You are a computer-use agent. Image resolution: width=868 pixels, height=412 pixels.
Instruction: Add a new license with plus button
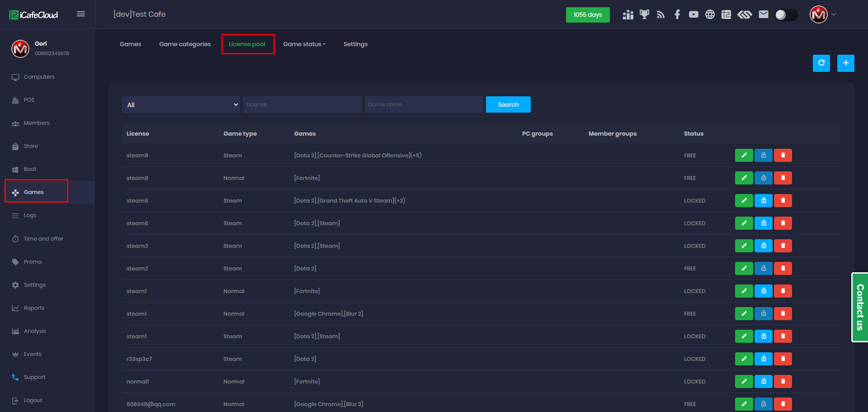[845, 63]
